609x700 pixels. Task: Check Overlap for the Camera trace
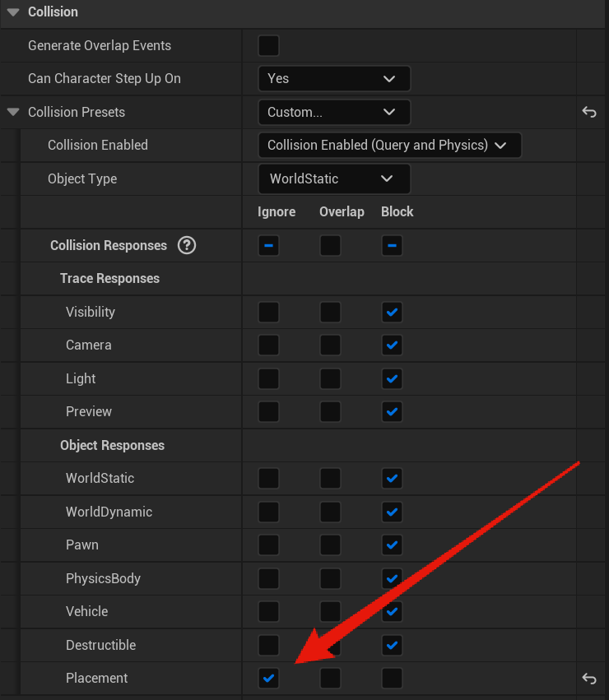click(330, 345)
